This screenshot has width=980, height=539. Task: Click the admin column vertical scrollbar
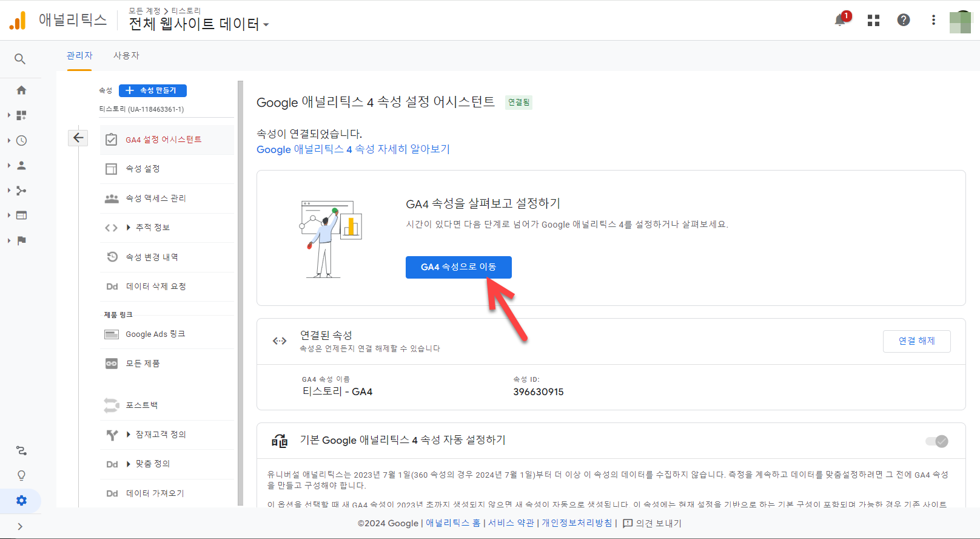[241, 293]
